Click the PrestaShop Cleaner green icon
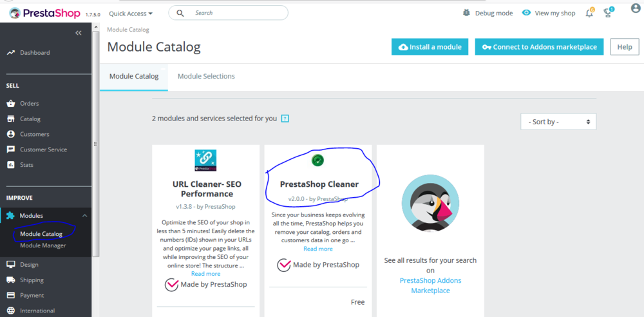This screenshot has width=644, height=317. [317, 160]
